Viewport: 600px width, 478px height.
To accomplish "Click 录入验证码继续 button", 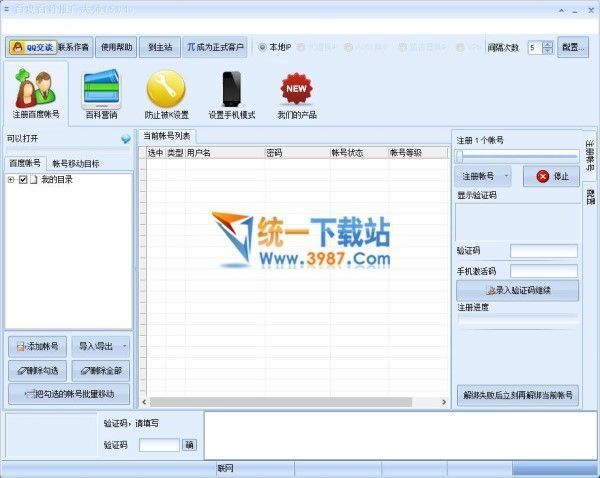I will pyautogui.click(x=517, y=290).
